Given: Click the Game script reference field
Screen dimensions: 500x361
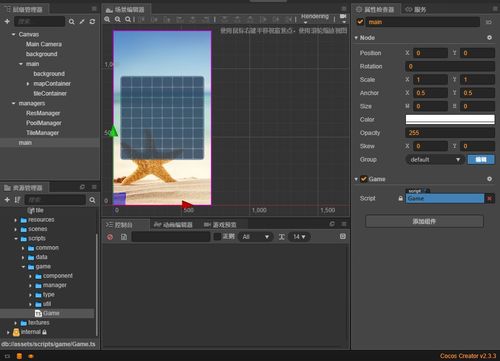Looking at the screenshot, I should tap(445, 198).
